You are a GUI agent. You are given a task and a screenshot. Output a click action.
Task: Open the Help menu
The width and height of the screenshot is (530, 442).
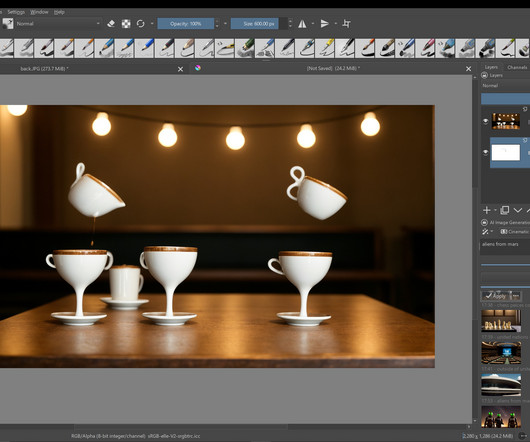(x=59, y=12)
